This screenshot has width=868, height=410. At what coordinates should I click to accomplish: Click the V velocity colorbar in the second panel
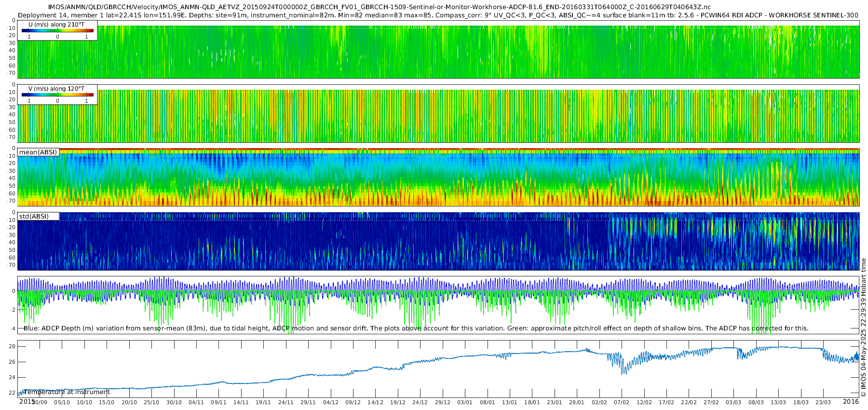click(x=57, y=95)
